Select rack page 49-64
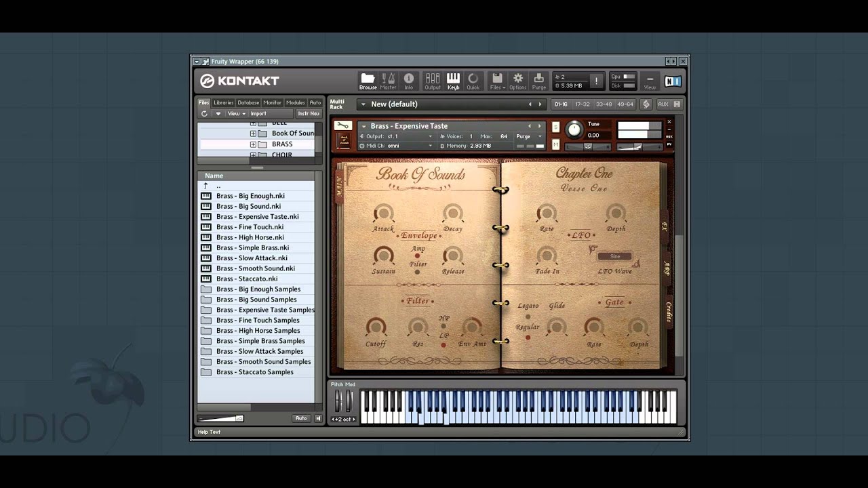 (625, 104)
